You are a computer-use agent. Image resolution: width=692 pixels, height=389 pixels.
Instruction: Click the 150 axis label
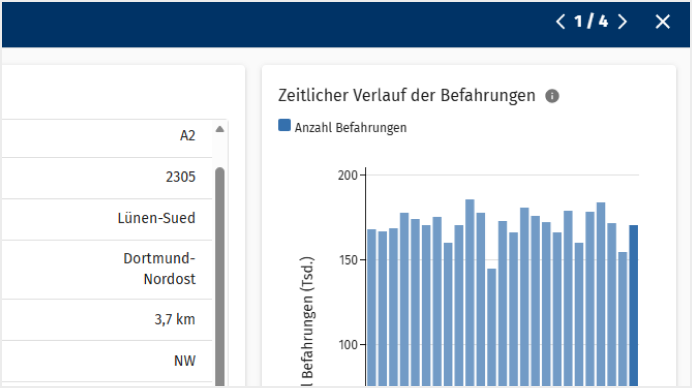[x=347, y=260]
